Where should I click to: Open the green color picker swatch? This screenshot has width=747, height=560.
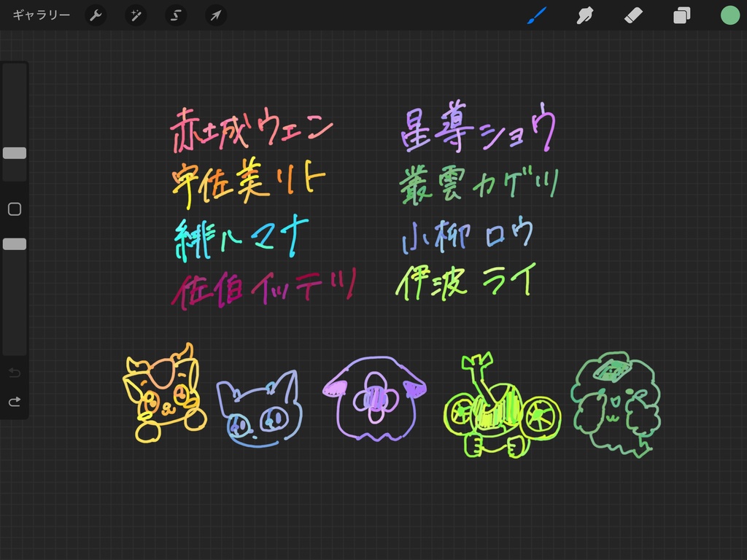point(729,15)
